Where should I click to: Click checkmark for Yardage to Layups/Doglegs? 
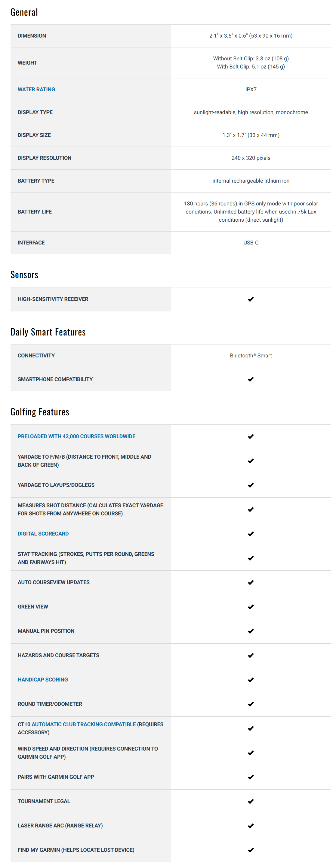coord(250,485)
